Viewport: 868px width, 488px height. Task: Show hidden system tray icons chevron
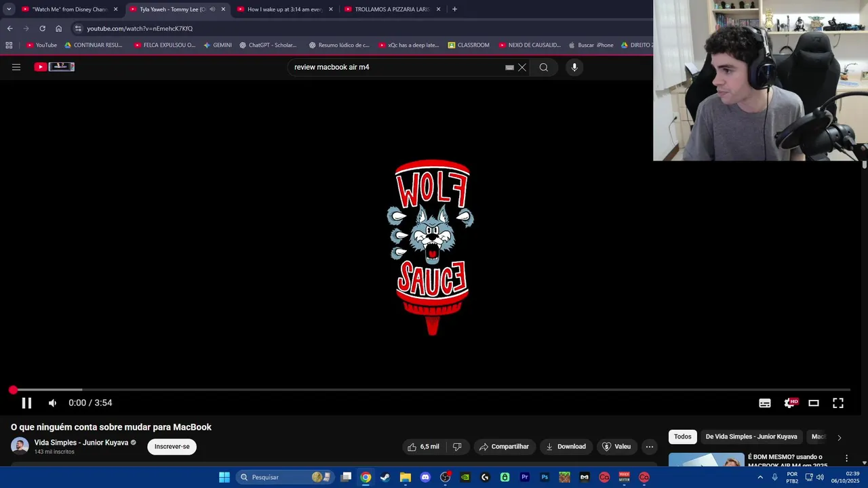[760, 477]
